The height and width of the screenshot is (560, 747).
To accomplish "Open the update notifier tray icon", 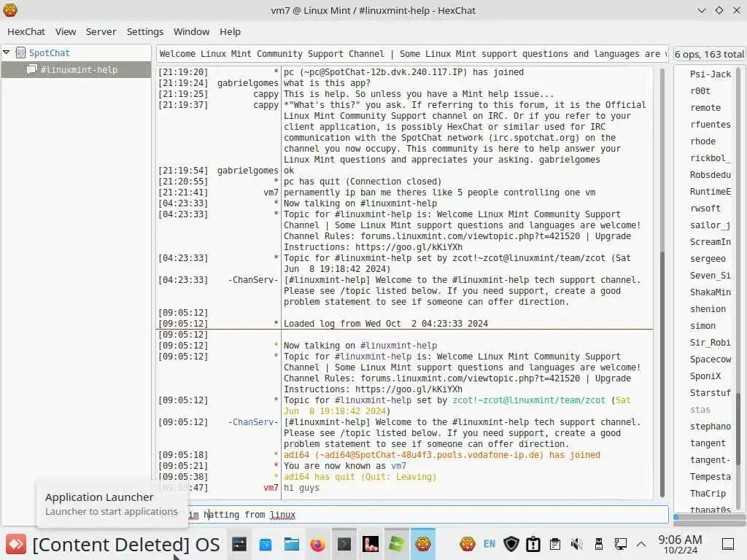I will [x=533, y=544].
